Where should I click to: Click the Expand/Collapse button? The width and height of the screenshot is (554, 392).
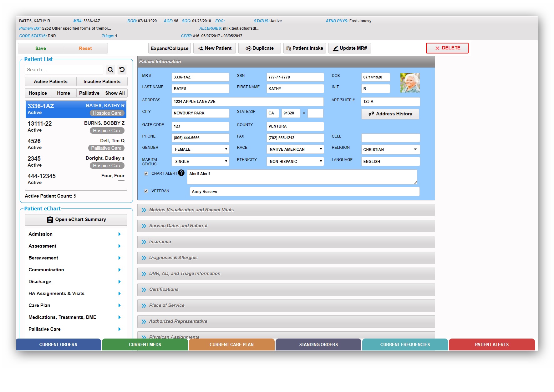170,48
